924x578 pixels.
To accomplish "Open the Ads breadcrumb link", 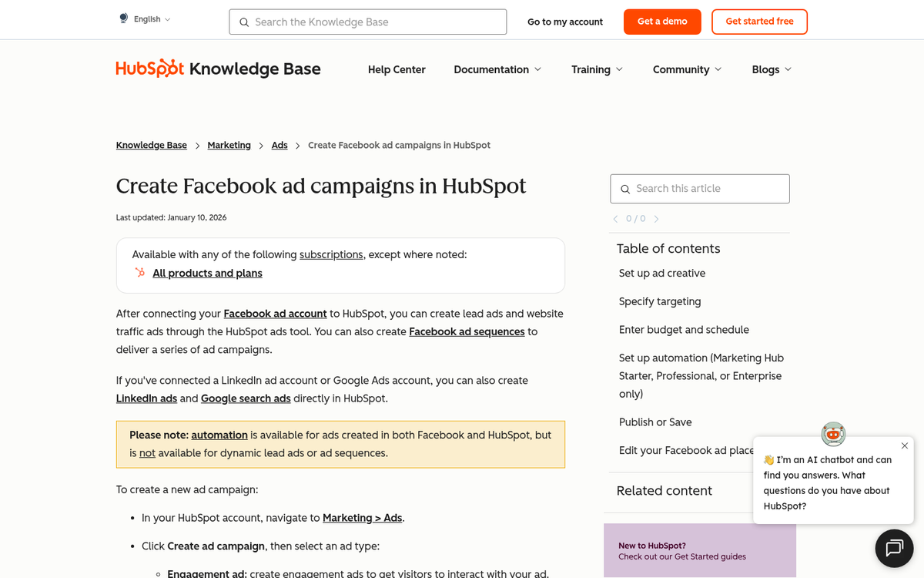I will [x=279, y=145].
